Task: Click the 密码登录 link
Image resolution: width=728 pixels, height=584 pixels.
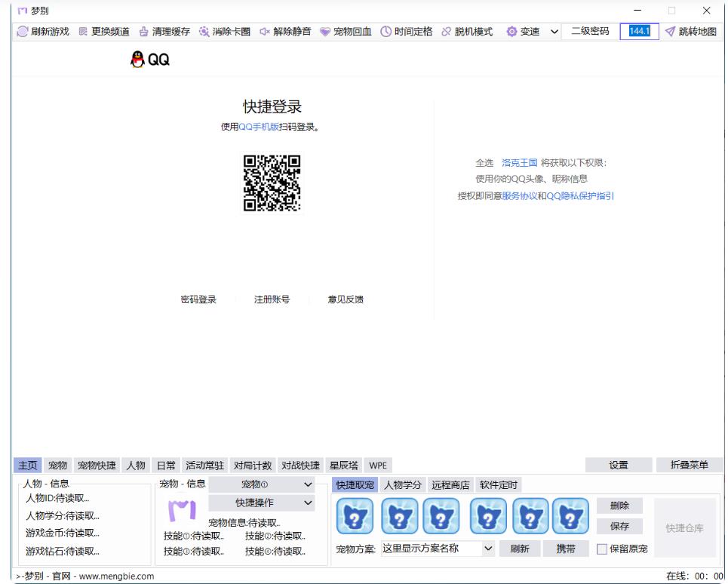Action: coord(198,300)
